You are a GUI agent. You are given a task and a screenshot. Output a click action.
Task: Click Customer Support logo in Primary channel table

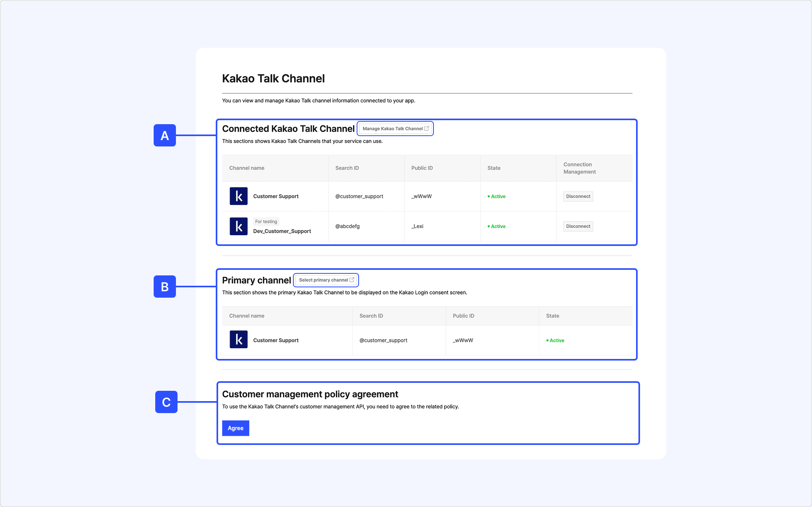pos(238,339)
